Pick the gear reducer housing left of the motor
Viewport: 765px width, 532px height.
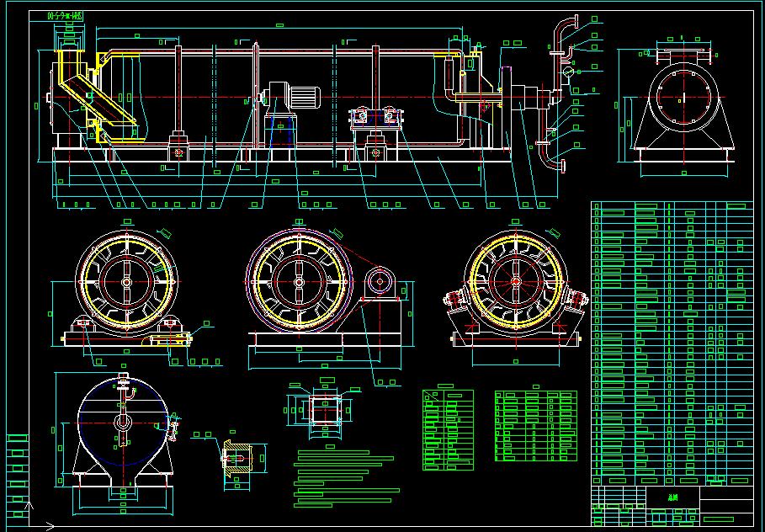(279, 98)
